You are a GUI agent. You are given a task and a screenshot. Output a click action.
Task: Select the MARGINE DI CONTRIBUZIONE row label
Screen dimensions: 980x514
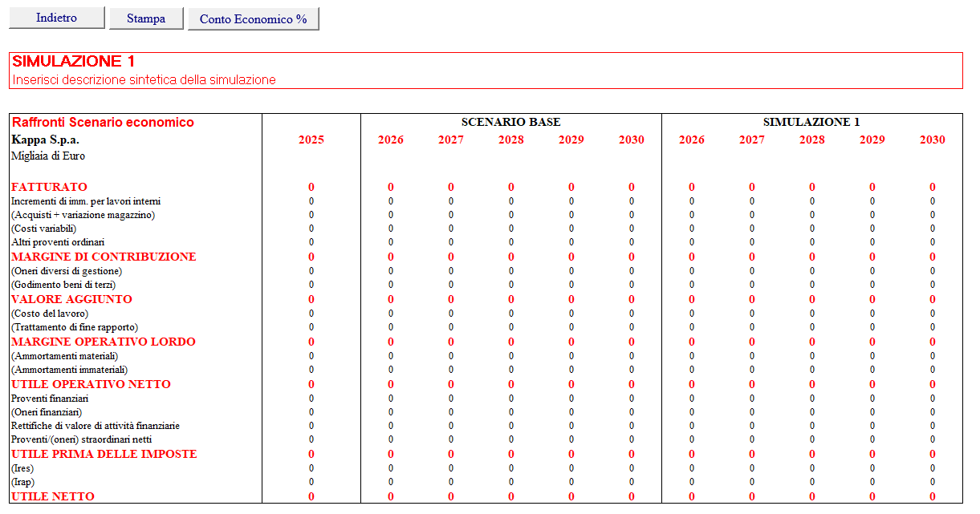point(104,257)
